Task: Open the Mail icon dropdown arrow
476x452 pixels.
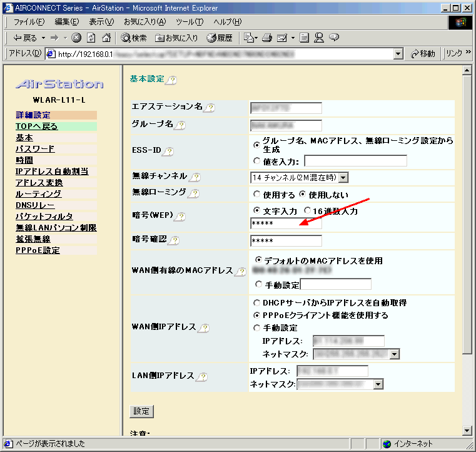Action: tap(256, 38)
